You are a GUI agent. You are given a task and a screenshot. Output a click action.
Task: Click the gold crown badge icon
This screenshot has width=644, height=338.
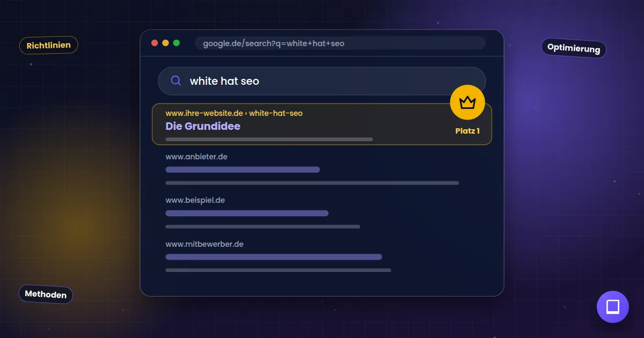[467, 102]
